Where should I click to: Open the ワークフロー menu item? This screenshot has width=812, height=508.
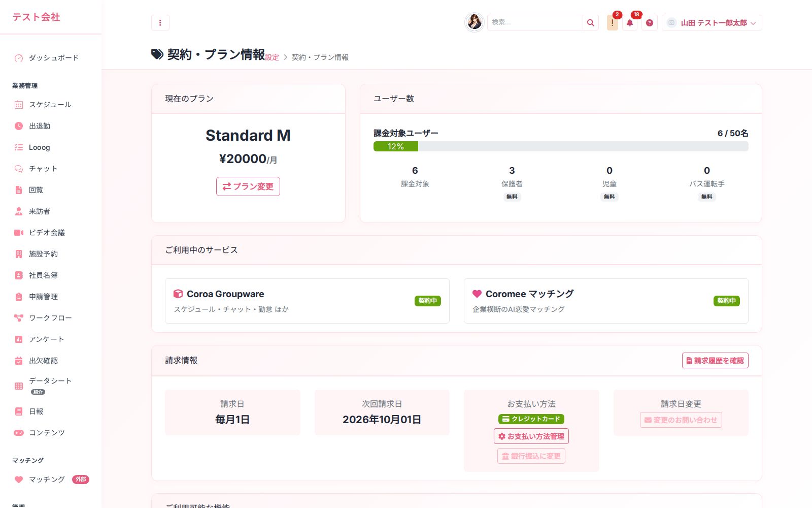51,318
